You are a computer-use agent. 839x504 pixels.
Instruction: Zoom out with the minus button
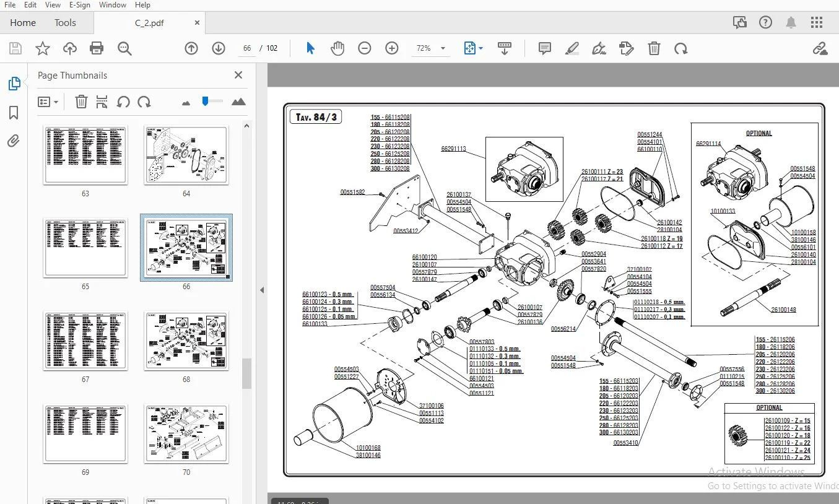tap(365, 48)
